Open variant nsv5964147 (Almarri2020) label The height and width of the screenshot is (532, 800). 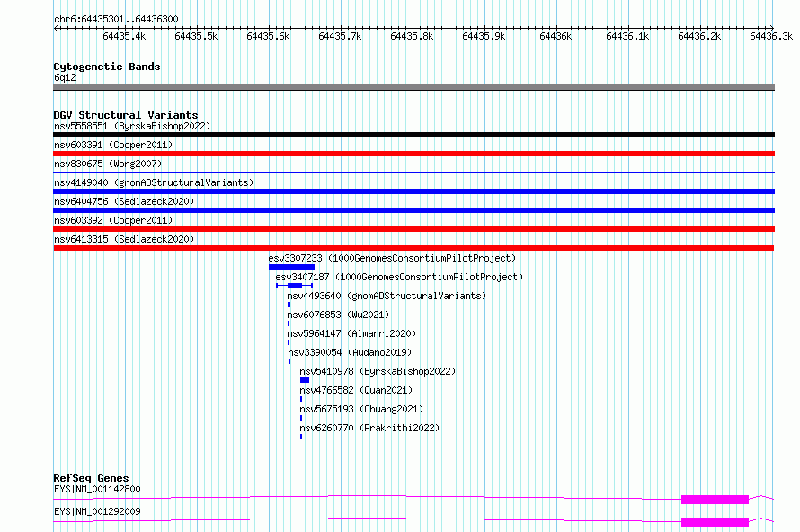coord(351,333)
